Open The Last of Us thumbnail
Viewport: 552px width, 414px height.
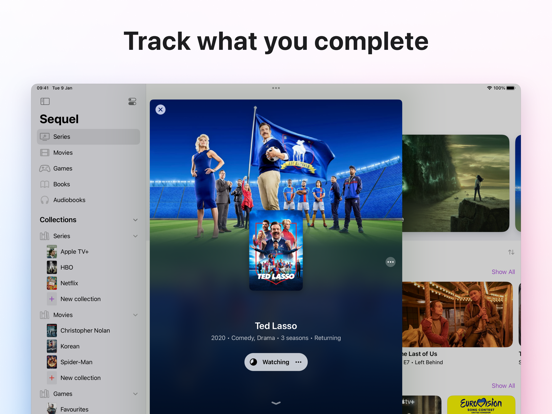tap(457, 314)
